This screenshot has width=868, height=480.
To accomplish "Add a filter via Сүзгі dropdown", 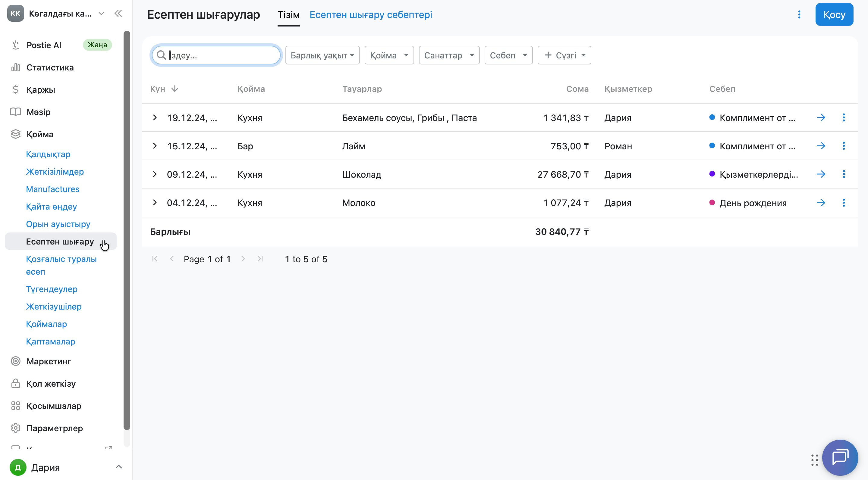I will (564, 55).
